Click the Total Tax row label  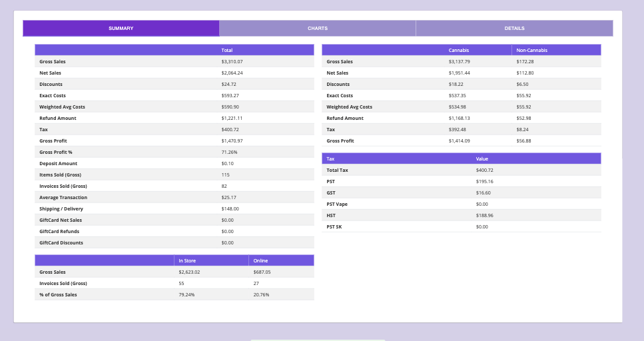pyautogui.click(x=338, y=170)
